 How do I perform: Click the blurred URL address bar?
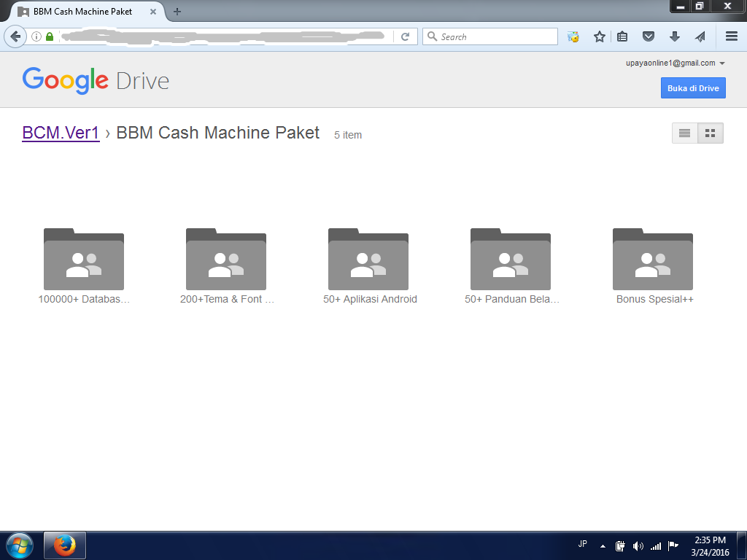[x=224, y=36]
